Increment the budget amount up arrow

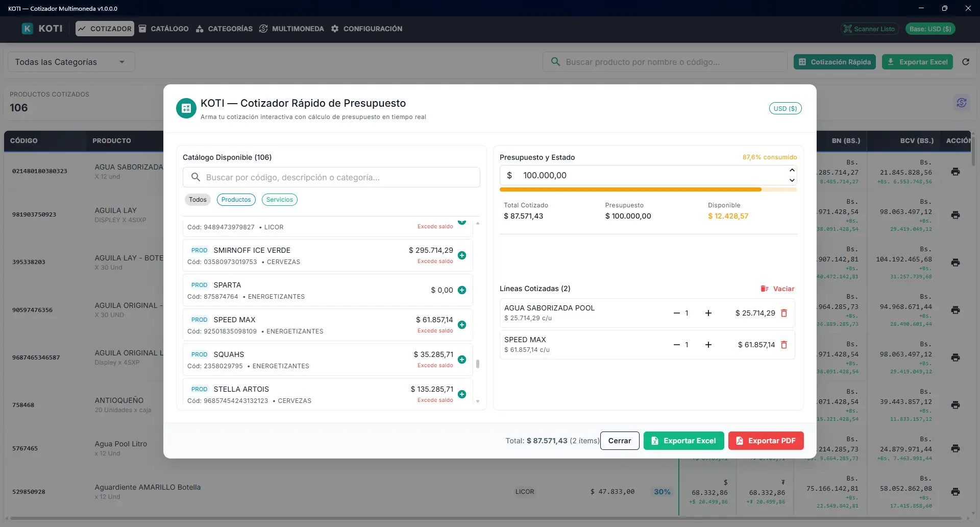point(792,170)
